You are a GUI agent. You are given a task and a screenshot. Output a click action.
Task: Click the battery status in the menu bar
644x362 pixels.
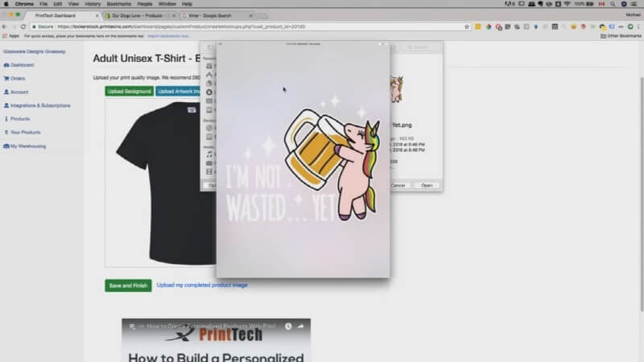(x=584, y=4)
